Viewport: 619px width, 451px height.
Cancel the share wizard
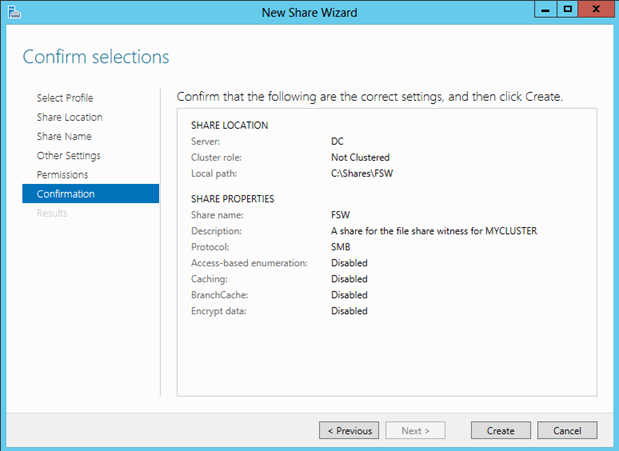pyautogui.click(x=567, y=431)
